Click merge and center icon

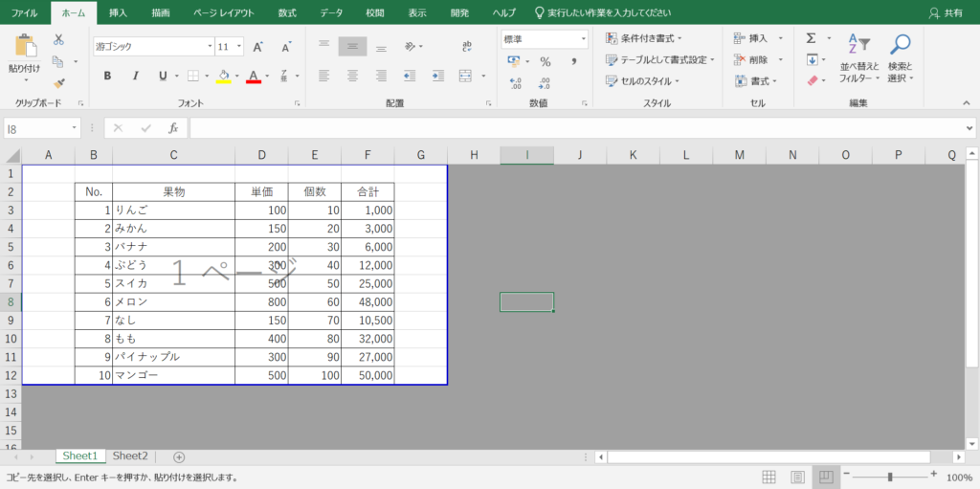click(465, 76)
